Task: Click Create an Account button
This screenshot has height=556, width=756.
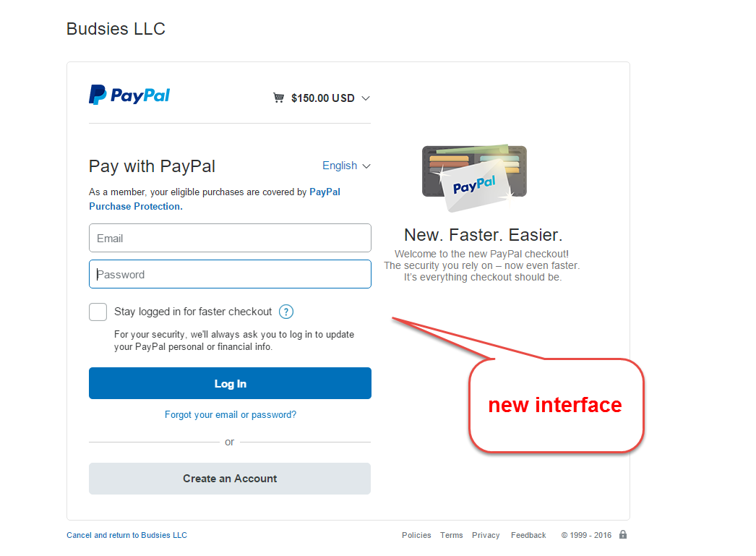Action: coord(230,479)
